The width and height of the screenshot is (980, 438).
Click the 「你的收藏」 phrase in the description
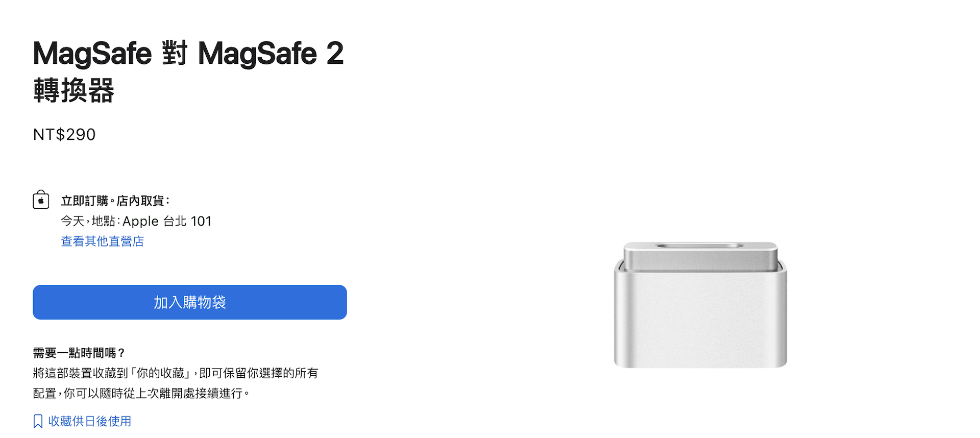pyautogui.click(x=163, y=373)
